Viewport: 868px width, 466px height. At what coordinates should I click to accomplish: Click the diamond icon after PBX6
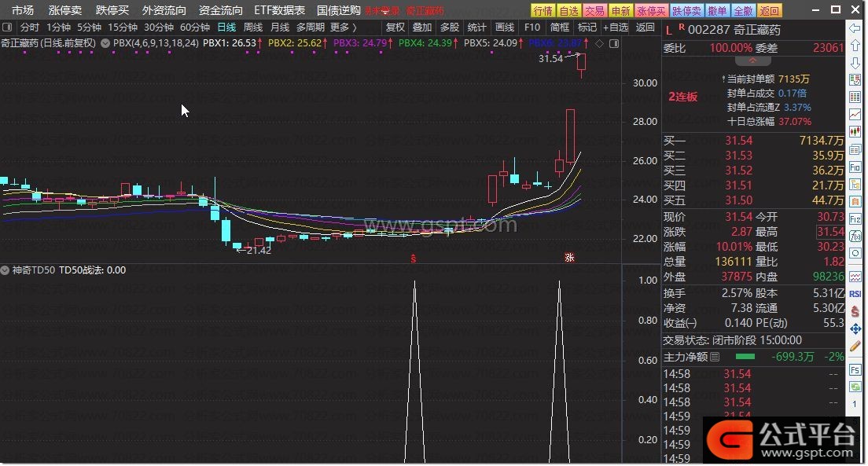coord(600,43)
